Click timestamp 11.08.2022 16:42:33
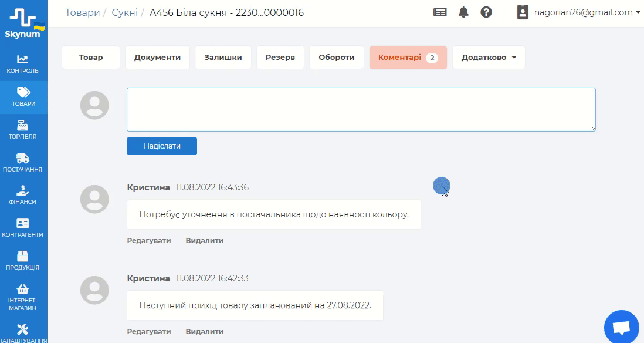Screen dimensions: 644x343 (x=212, y=278)
